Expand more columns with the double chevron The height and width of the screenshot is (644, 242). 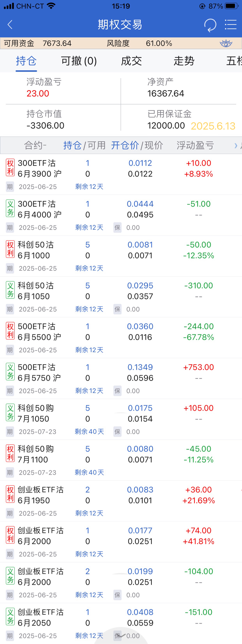tap(236, 145)
